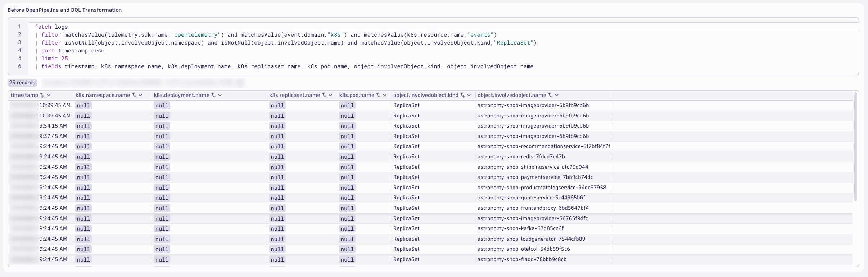This screenshot has height=277, width=868.
Task: Click the "opentelemetry" string in query
Action: click(196, 35)
